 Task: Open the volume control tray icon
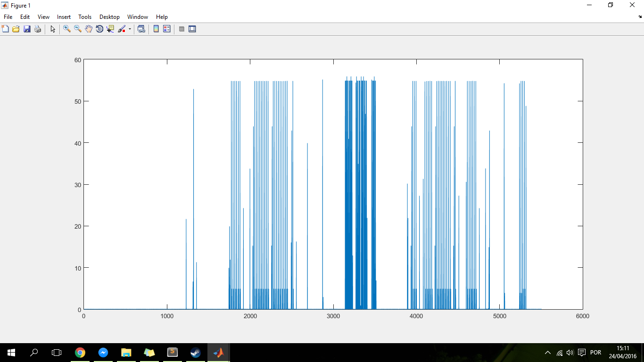point(570,353)
